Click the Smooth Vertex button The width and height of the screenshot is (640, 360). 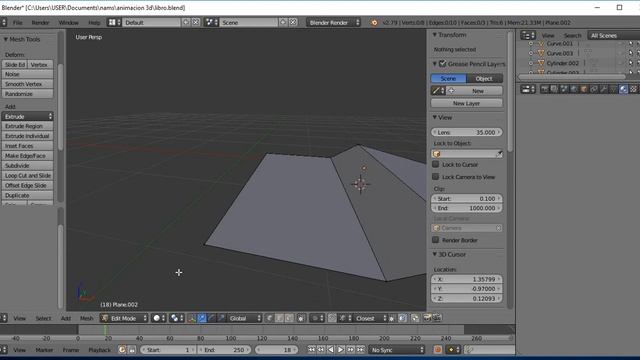pyautogui.click(x=27, y=84)
